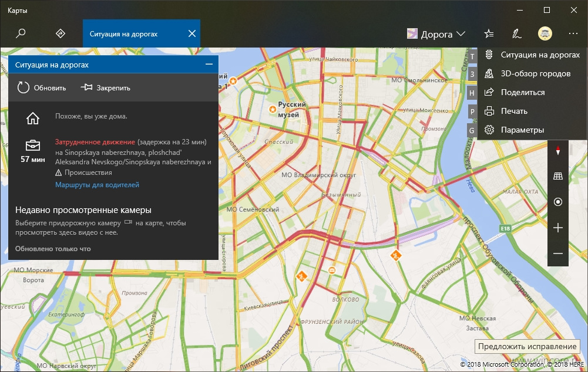Show my location target button

[558, 202]
